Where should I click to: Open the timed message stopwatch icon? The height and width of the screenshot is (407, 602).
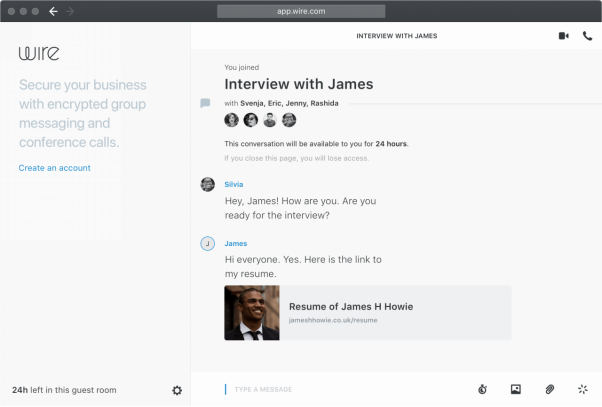(x=483, y=389)
